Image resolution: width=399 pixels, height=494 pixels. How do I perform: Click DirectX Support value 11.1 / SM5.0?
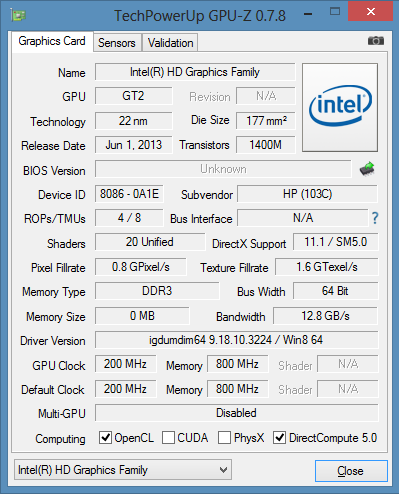[336, 242]
